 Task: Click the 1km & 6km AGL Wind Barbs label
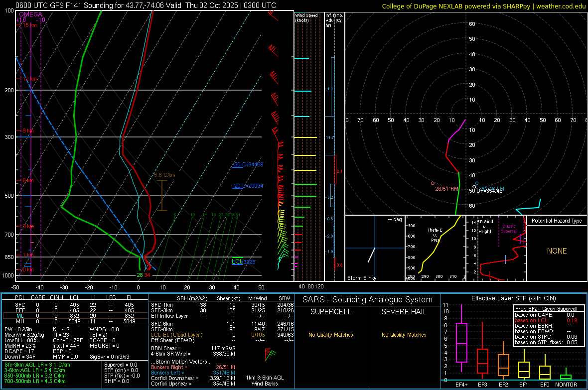pos(265,381)
